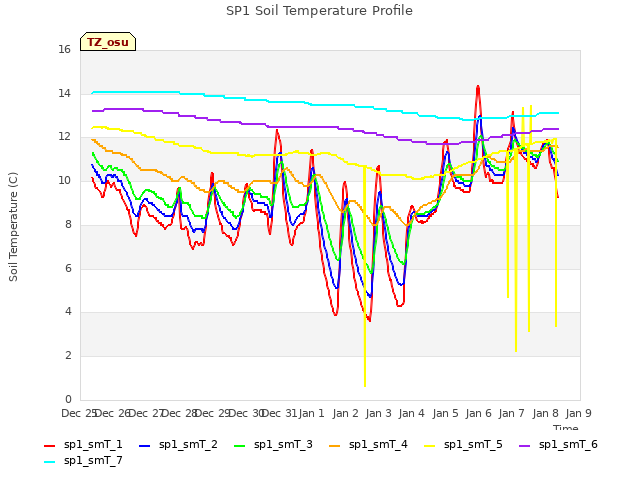Screen dimensions: 640x480
Task: Click the Jan 5 x-axis tick label
Action: (x=445, y=413)
